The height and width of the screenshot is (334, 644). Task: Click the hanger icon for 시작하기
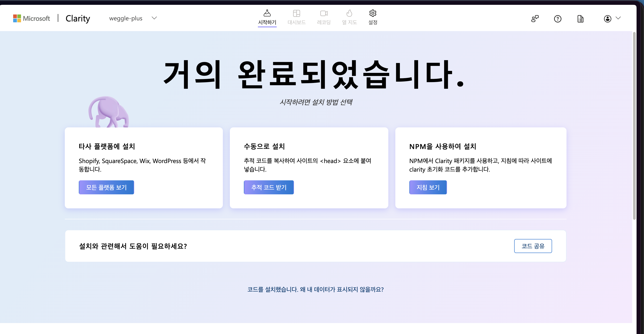[267, 13]
